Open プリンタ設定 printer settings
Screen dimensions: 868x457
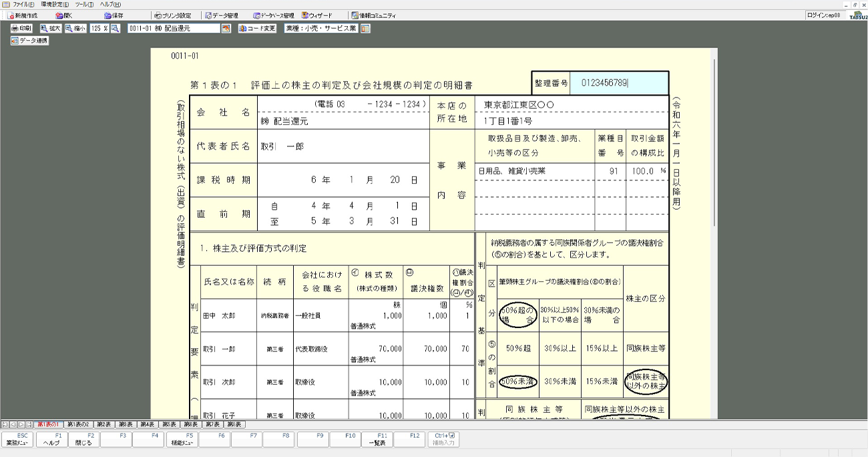click(x=172, y=15)
